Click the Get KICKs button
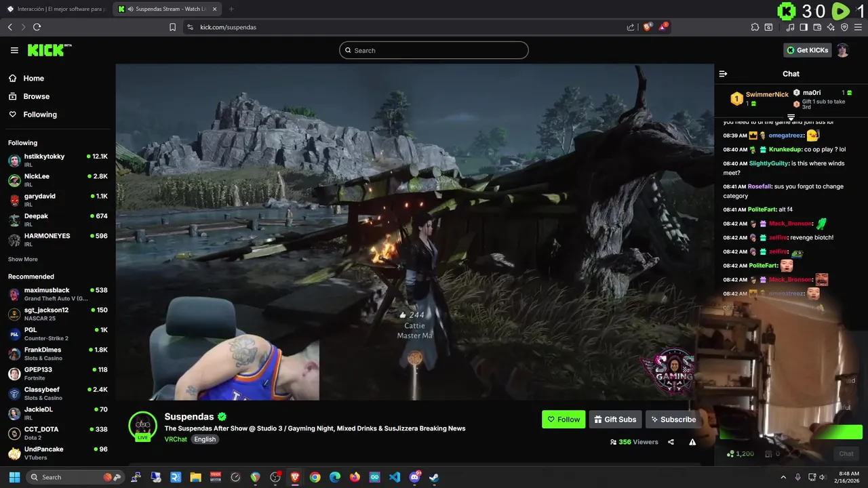The width and height of the screenshot is (868, 488). click(x=807, y=50)
